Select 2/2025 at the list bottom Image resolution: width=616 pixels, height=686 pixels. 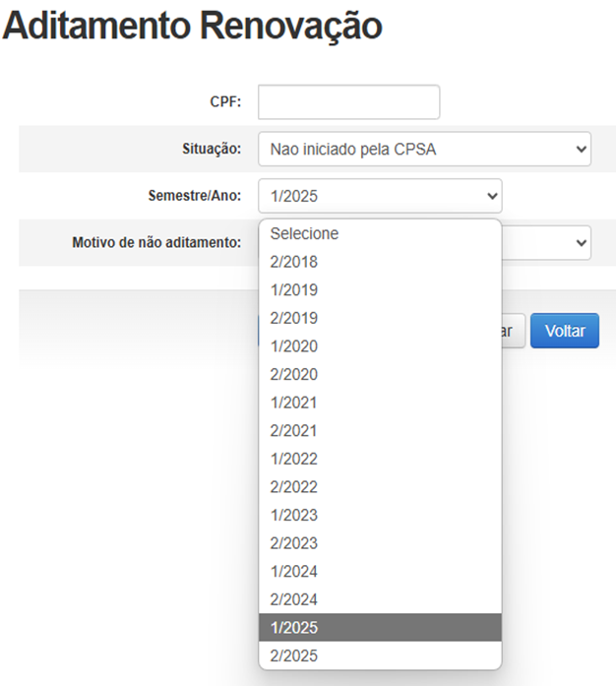(379, 655)
